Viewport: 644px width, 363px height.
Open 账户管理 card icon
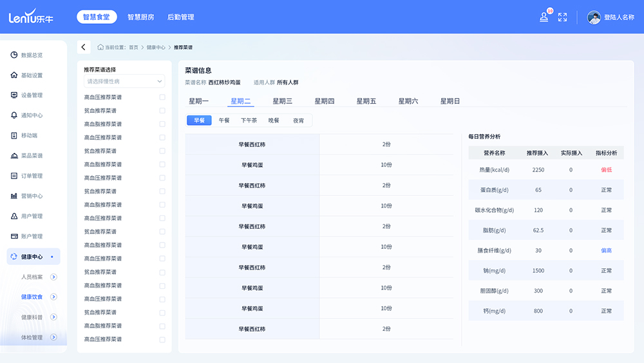coord(14,236)
